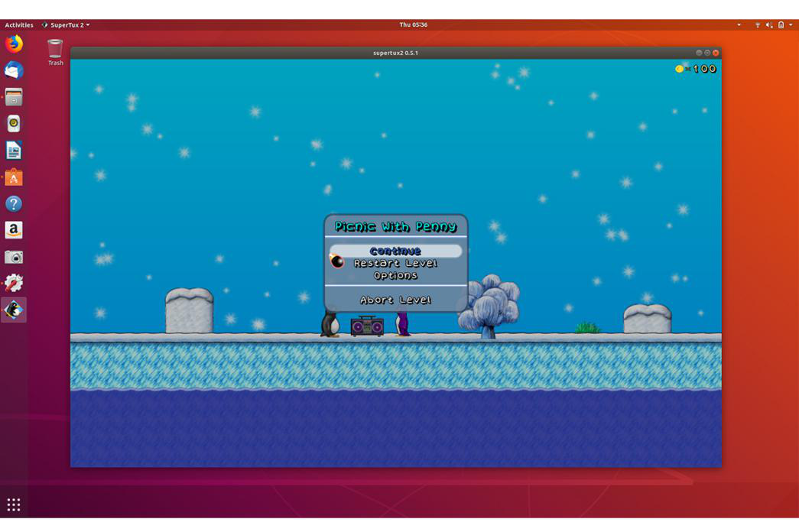Open Firefox from the dock
This screenshot has width=799, height=532.
click(x=14, y=44)
